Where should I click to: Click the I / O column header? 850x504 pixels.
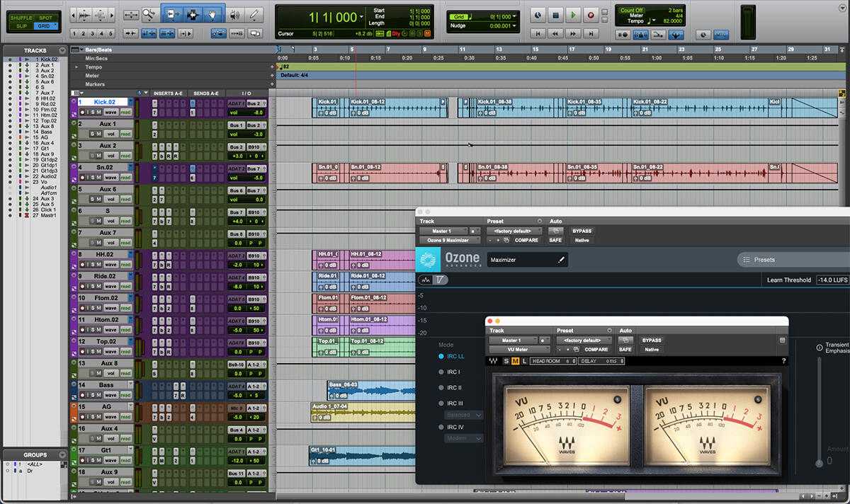[246, 93]
